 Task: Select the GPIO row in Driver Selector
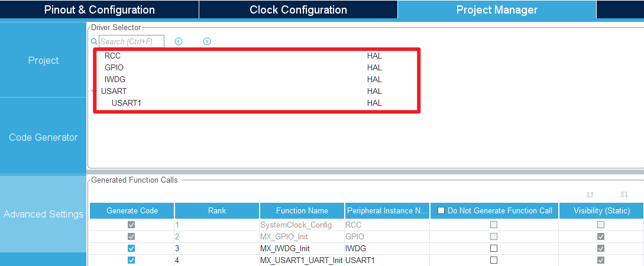pyautogui.click(x=114, y=68)
